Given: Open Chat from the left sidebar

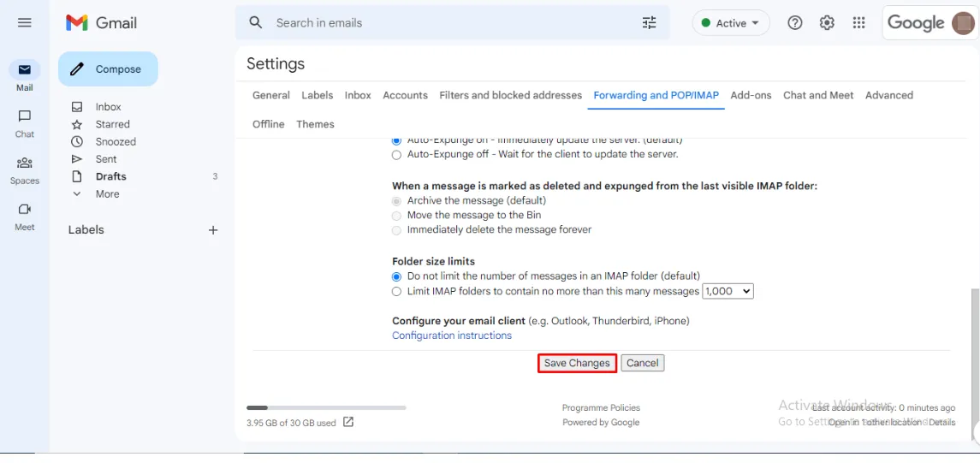Looking at the screenshot, I should 25,122.
